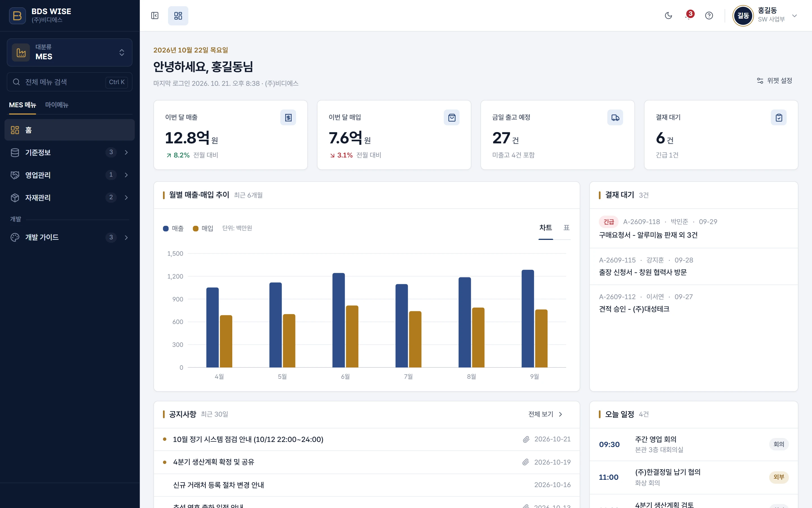Toggle the 매입 gold legend swatch
This screenshot has width=812, height=508.
click(196, 229)
